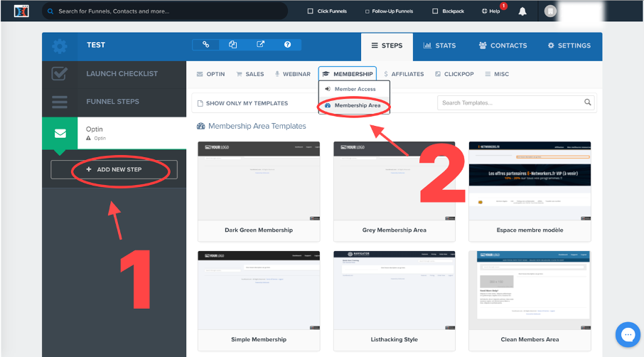The image size is (644, 357).
Task: Switch to the Steps tab
Action: pos(387,46)
